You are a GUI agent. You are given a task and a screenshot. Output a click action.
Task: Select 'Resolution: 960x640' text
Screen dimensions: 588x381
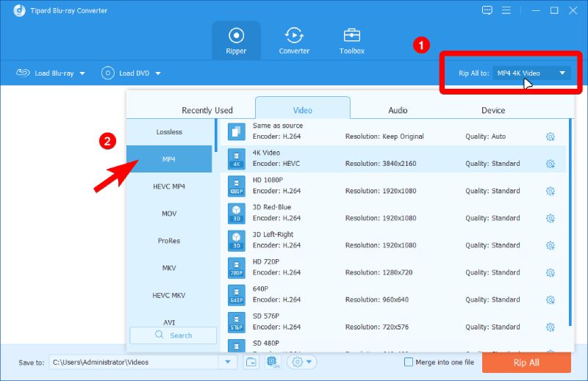[x=377, y=300]
